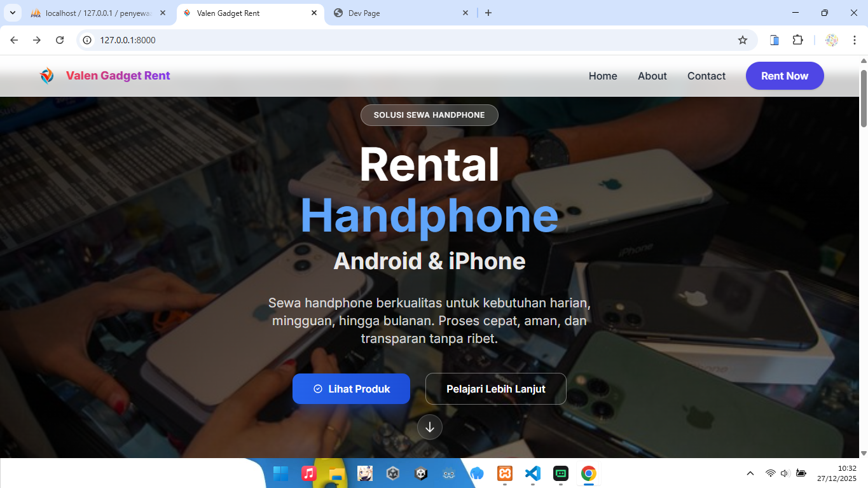Click the Valen Gadget Rent logo icon

point(46,76)
